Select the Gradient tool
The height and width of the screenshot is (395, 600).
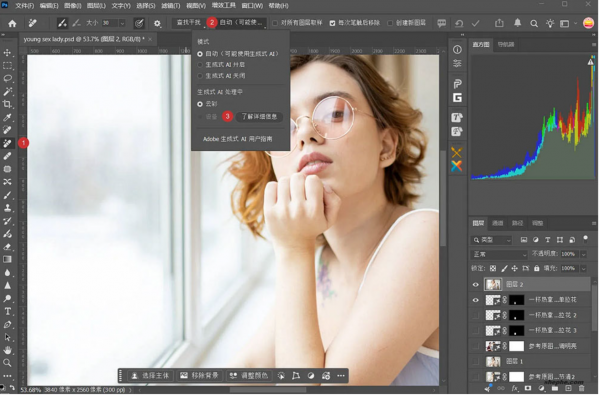[x=7, y=260]
